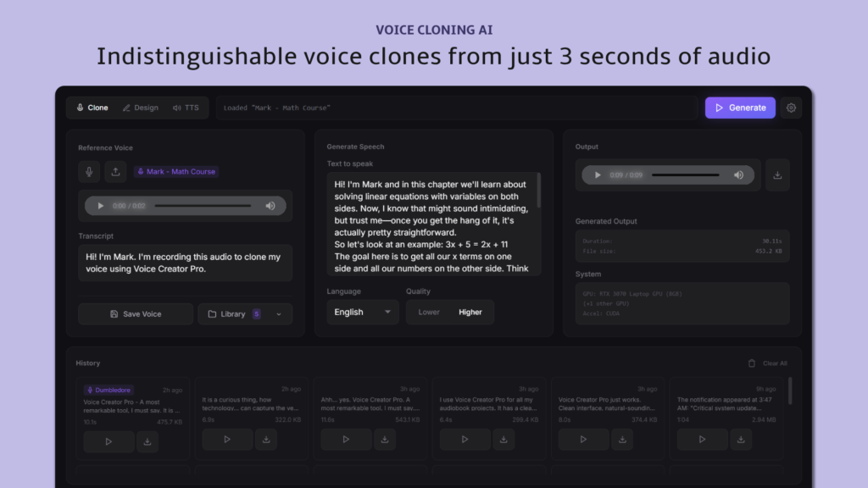
Task: Click the microphone record icon in Reference Voice
Action: click(89, 171)
